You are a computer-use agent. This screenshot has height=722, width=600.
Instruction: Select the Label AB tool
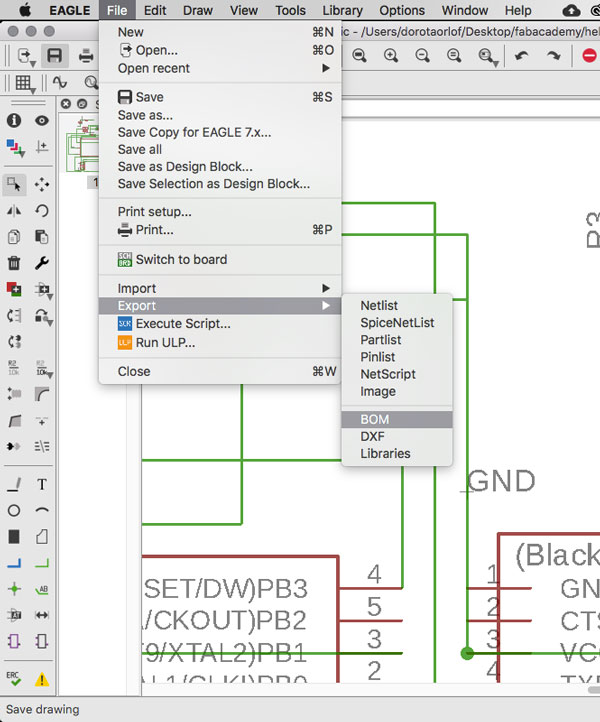[x=42, y=589]
